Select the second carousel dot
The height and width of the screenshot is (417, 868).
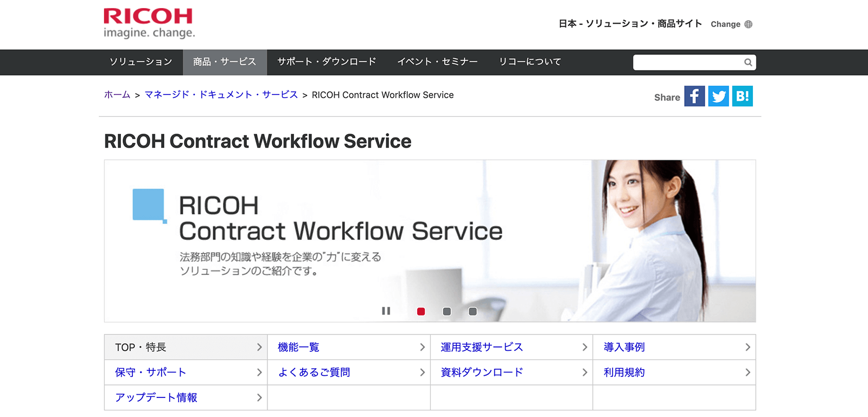447,311
